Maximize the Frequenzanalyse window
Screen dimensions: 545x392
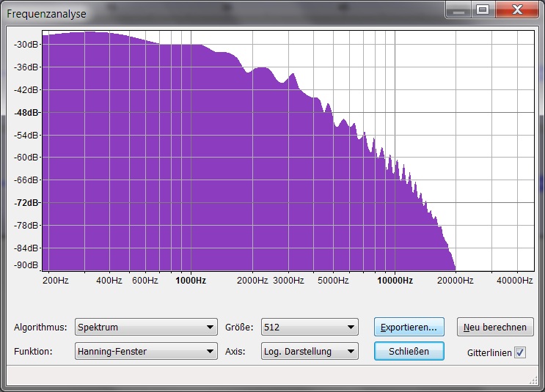point(482,10)
